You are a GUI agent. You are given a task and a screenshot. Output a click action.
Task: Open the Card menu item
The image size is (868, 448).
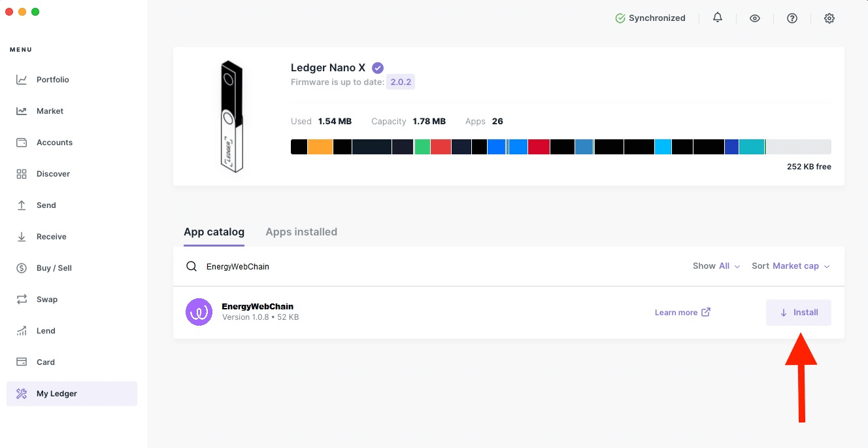pyautogui.click(x=72, y=362)
